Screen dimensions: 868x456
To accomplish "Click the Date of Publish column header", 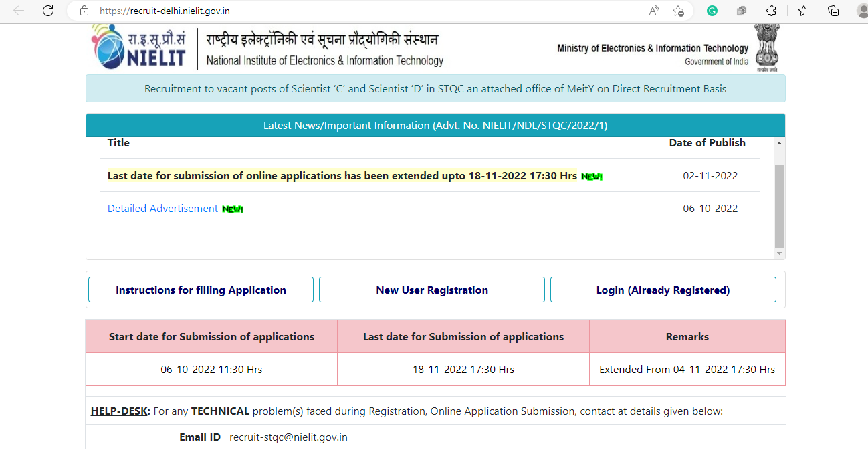I will click(x=708, y=142).
